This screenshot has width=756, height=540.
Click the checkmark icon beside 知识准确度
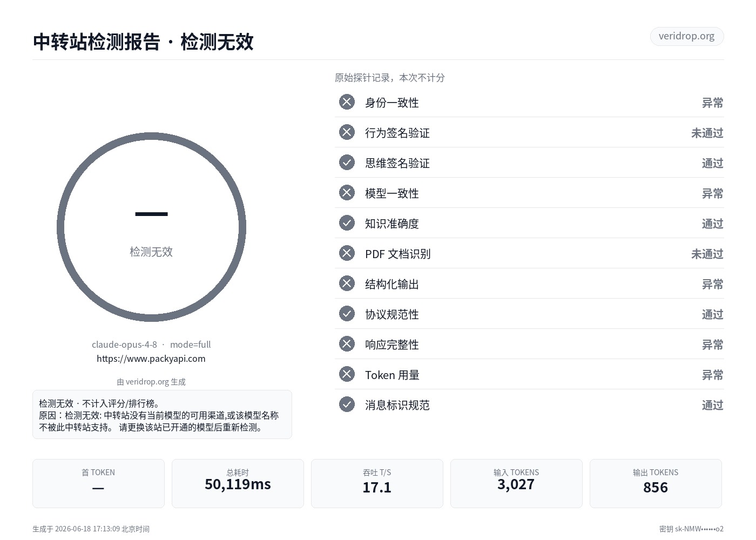click(x=347, y=223)
